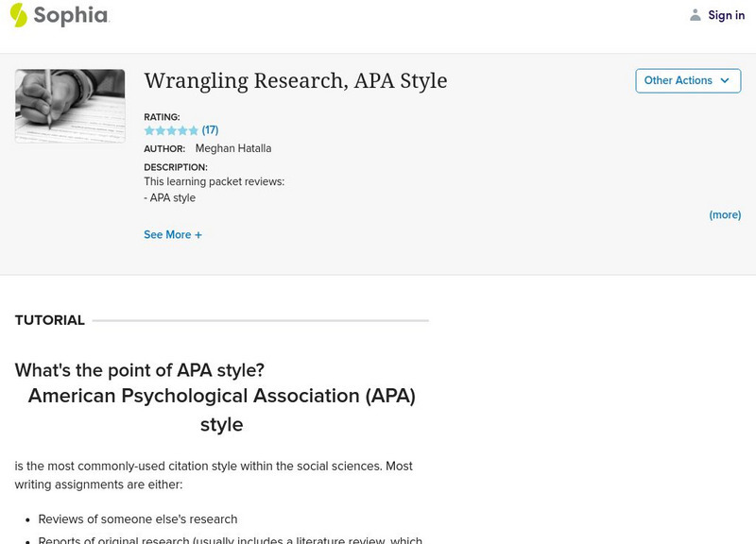Select the title Wrangling Research, APA Style
The width and height of the screenshot is (756, 544).
294,82
